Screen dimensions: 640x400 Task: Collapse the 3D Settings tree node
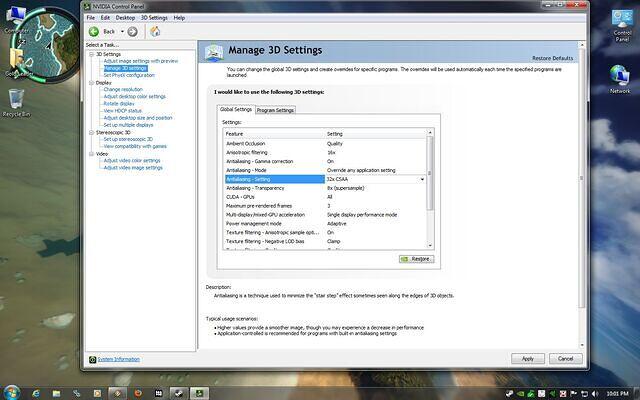(x=91, y=54)
